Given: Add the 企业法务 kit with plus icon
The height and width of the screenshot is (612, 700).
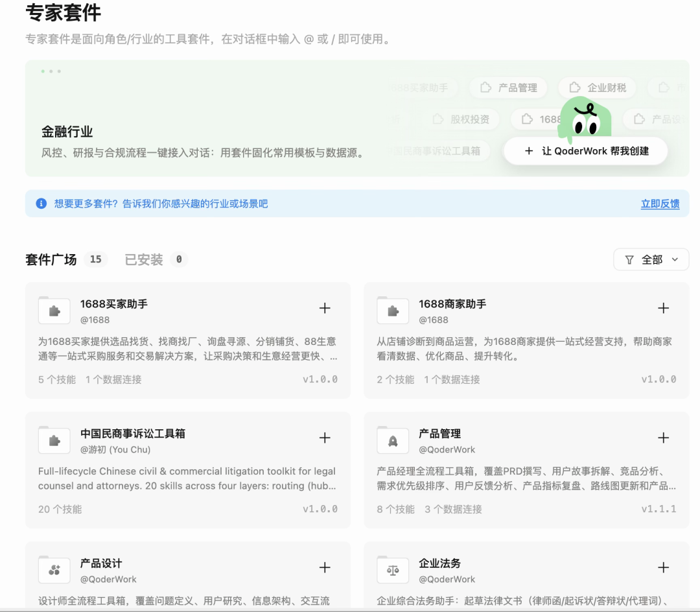Looking at the screenshot, I should point(664,568).
